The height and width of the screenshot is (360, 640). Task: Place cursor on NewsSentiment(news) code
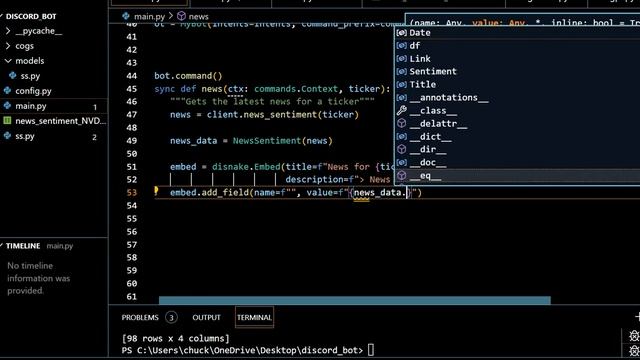click(282, 141)
